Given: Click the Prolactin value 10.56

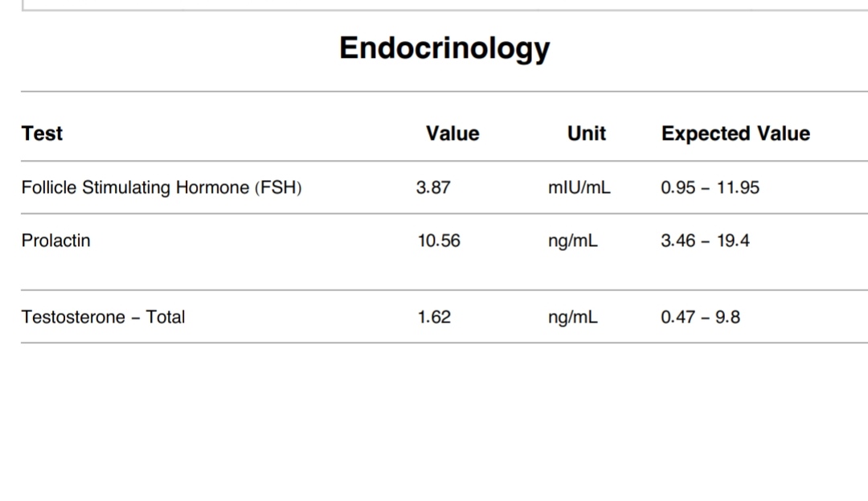Looking at the screenshot, I should click(439, 240).
